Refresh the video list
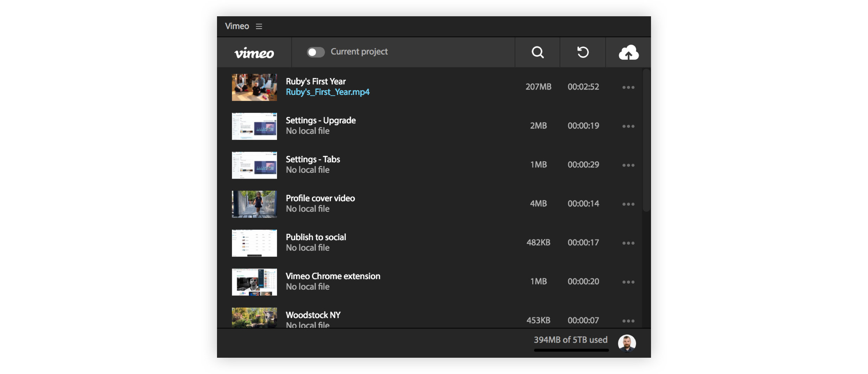The image size is (868, 374). tap(583, 52)
